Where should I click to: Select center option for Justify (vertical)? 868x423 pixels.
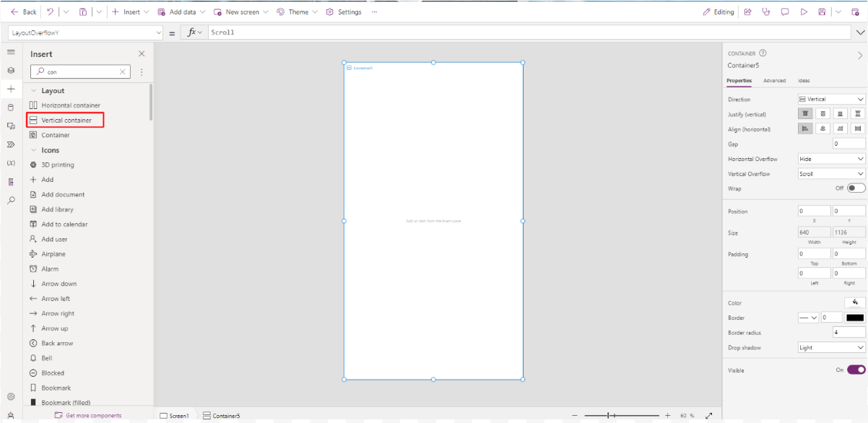pos(823,113)
